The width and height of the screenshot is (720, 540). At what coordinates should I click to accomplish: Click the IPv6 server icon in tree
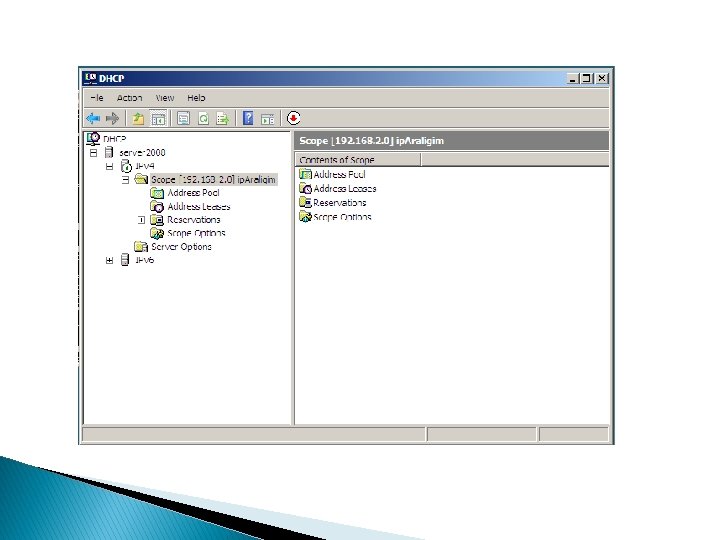coord(125,260)
